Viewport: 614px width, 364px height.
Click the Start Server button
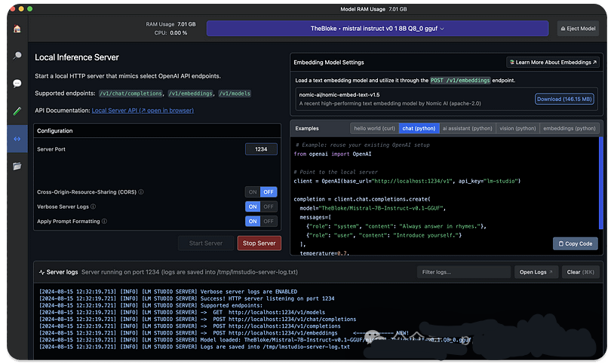[206, 243]
